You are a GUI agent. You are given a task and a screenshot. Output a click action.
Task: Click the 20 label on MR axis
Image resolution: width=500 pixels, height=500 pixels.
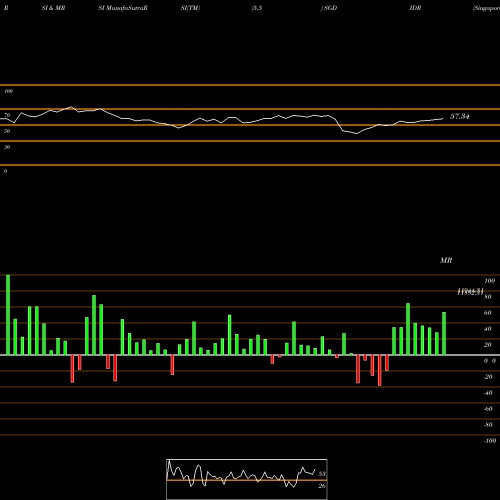488,345
